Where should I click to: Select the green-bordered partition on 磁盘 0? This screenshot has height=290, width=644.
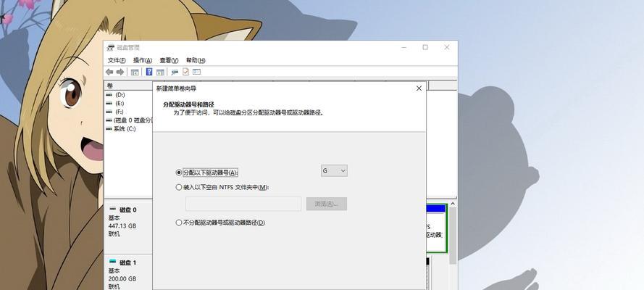tap(437, 228)
